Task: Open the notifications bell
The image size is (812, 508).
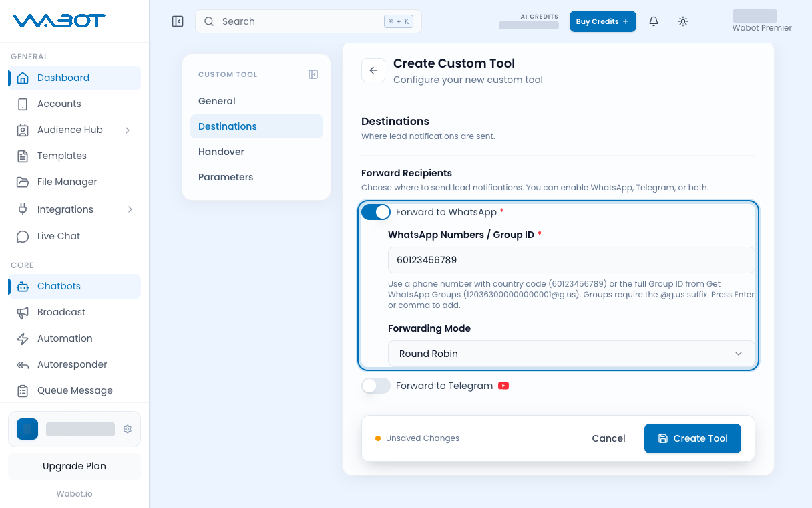Action: [x=654, y=21]
